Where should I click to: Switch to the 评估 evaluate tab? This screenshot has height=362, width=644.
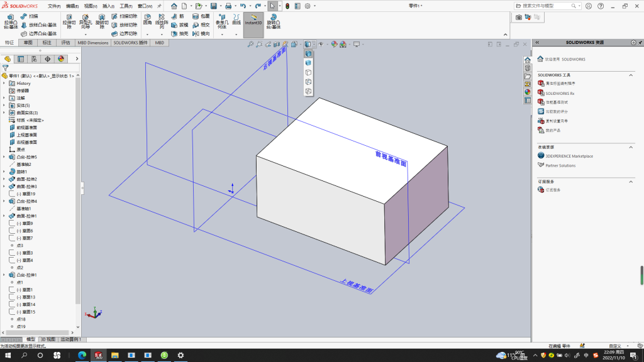click(65, 43)
